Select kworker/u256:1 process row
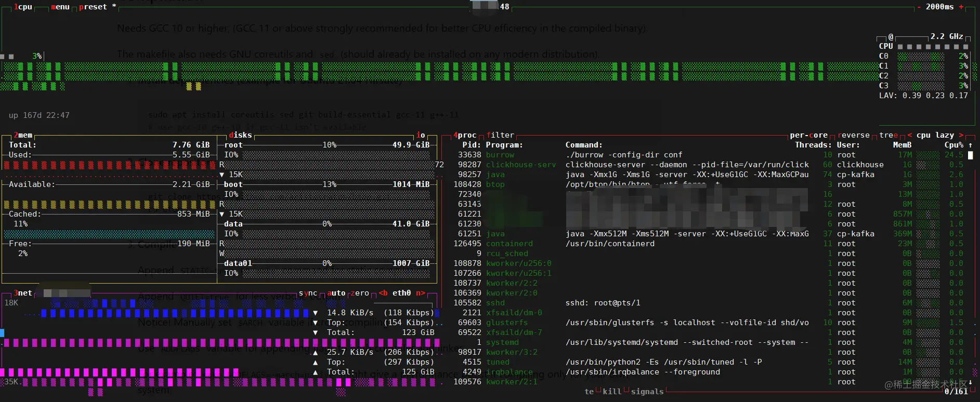Image resolution: width=980 pixels, height=402 pixels. coord(709,273)
